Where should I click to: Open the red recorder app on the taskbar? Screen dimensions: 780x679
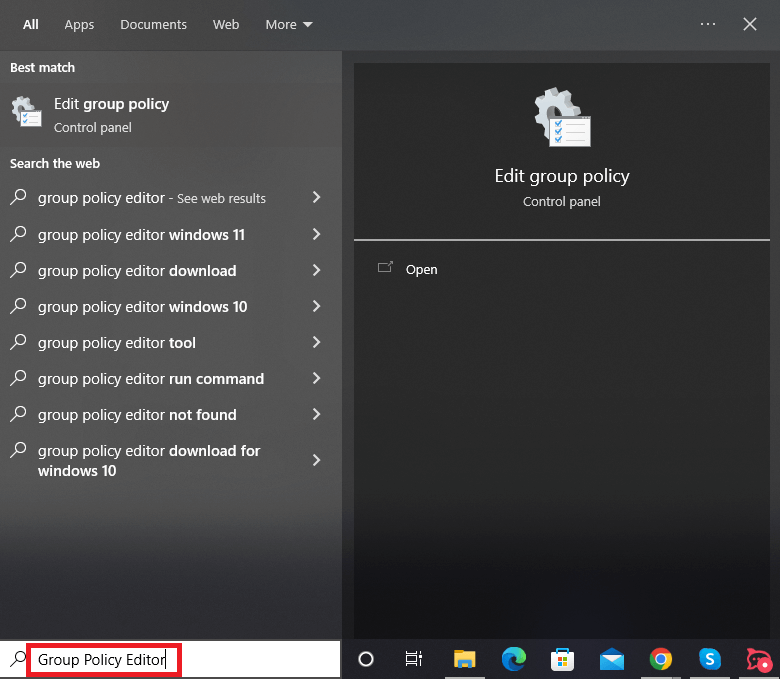759,660
